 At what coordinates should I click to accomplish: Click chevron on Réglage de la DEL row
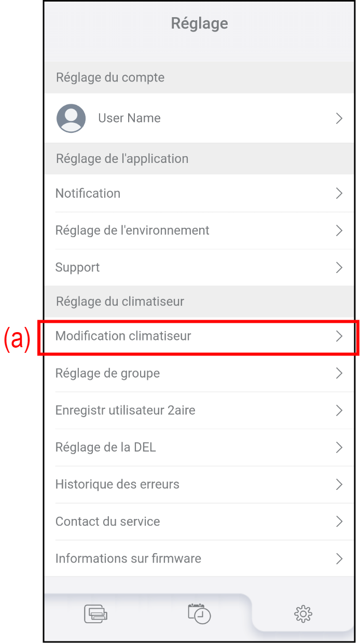tap(339, 447)
